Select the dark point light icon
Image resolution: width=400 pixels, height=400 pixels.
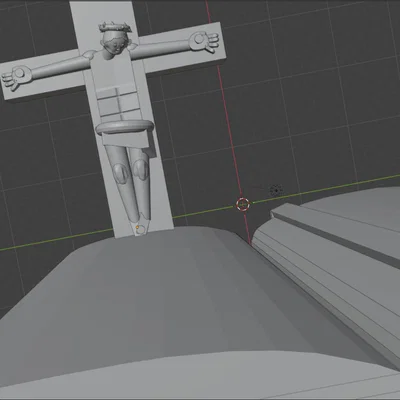click(276, 190)
